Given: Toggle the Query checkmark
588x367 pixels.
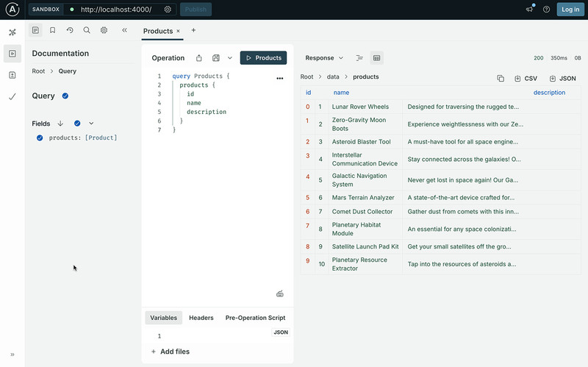Looking at the screenshot, I should [x=65, y=96].
